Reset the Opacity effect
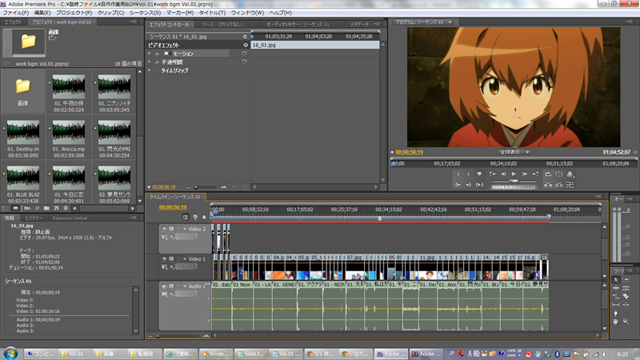The width and height of the screenshot is (640, 360). click(x=244, y=62)
